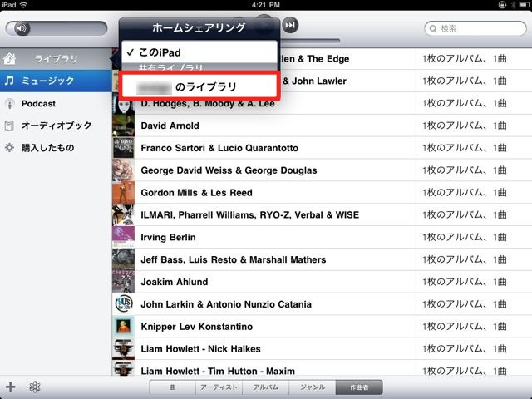Open the ライブラリ home sharing dropdown
This screenshot has width=532, height=399.
coord(56,59)
